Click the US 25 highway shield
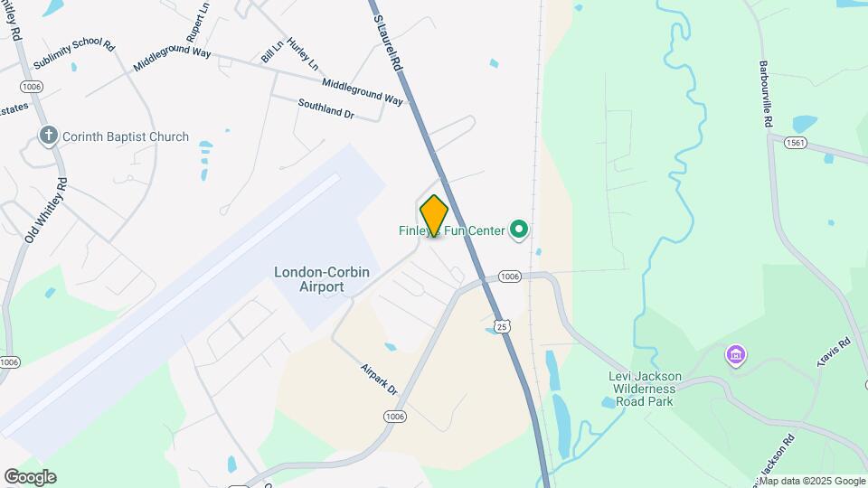The width and height of the screenshot is (868, 488). tap(502, 327)
